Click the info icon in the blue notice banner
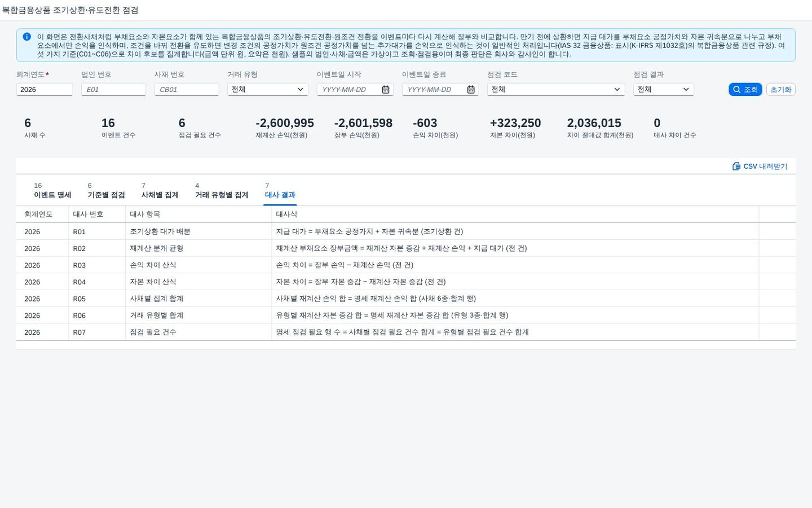The image size is (812, 508). 27,37
